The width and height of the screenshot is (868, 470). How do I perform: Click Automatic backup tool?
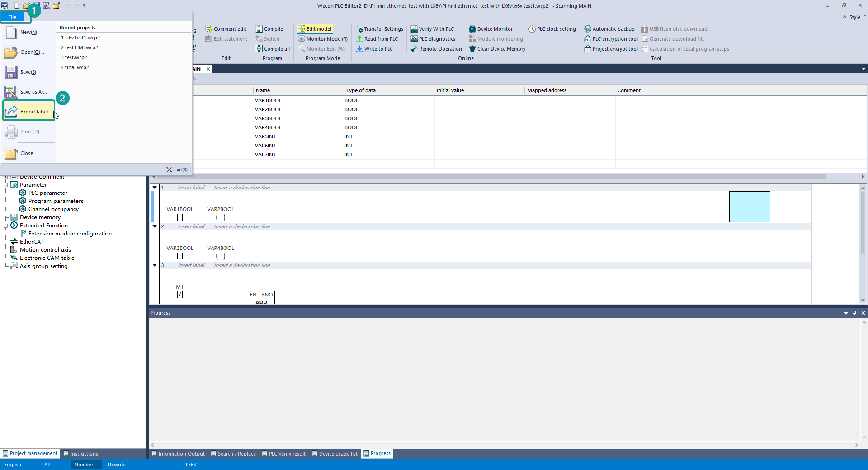pyautogui.click(x=609, y=29)
